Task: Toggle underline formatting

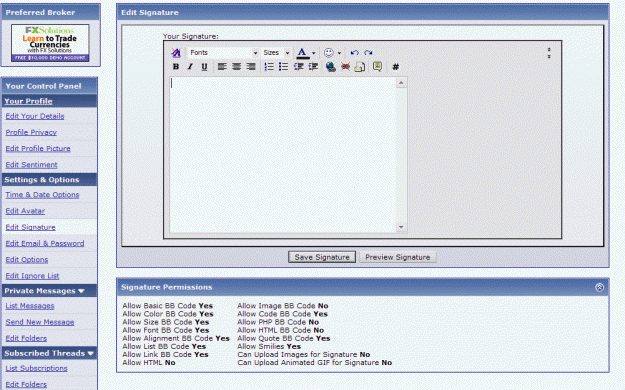Action: tap(204, 67)
